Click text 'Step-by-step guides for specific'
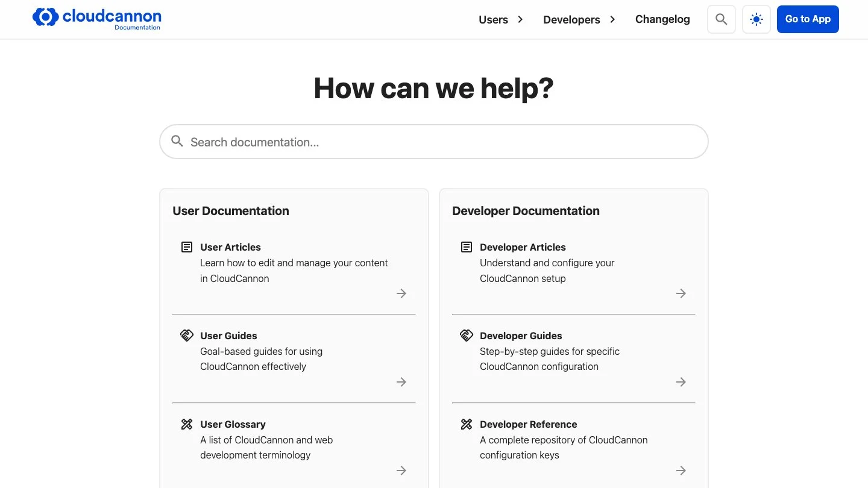868x488 pixels. tap(550, 351)
